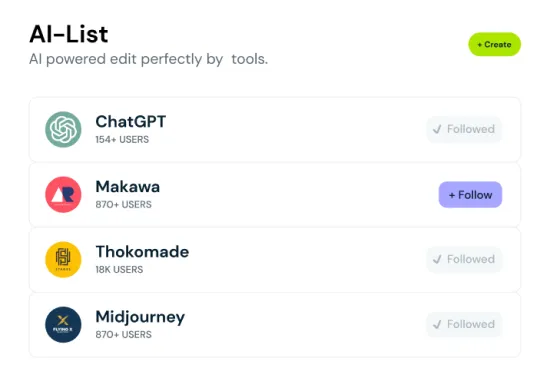Click the 18K USERS label under Thokomade
This screenshot has height=385, width=550.
[x=119, y=270]
